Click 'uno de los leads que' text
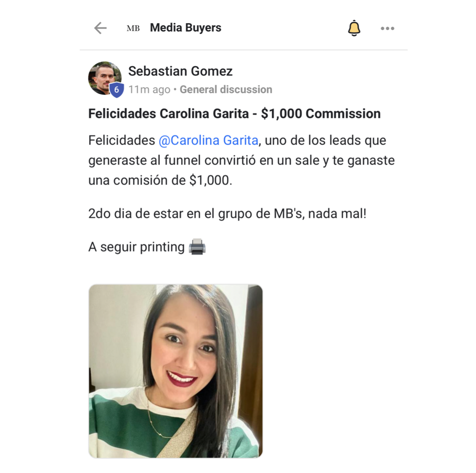Viewport: 476px width, 473px height. coord(325,140)
